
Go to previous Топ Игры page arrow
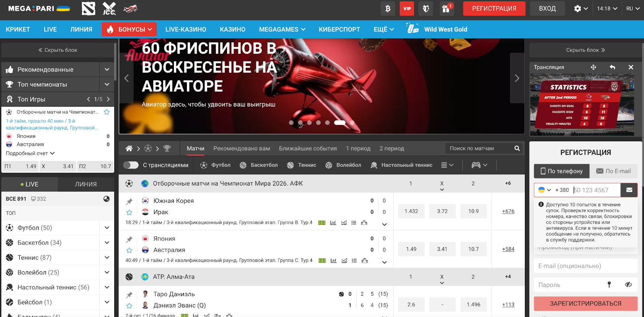89,99
